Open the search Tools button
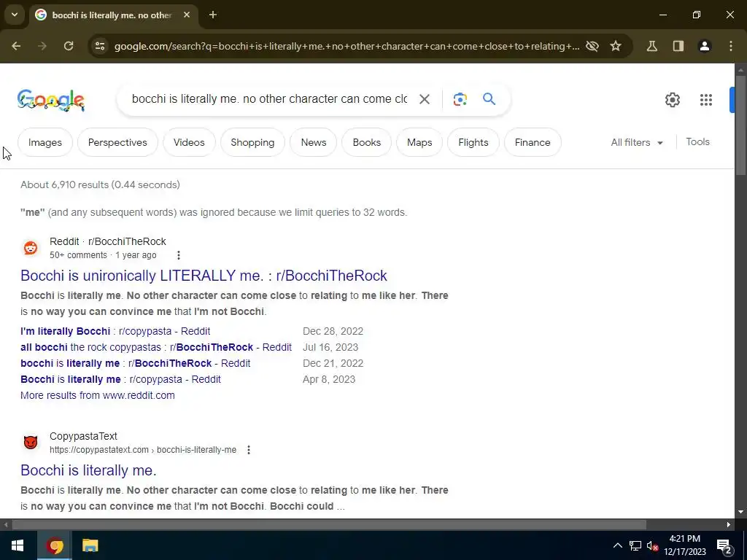This screenshot has width=747, height=560. tap(698, 142)
